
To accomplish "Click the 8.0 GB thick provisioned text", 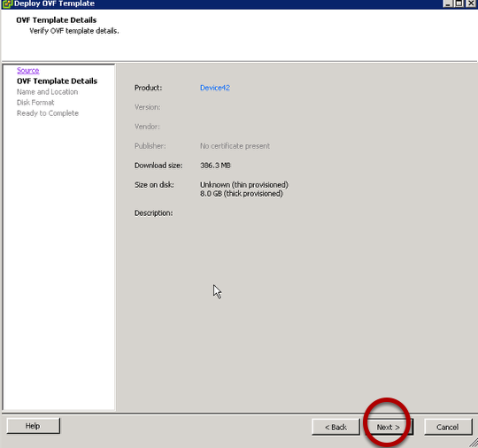I will [242, 194].
